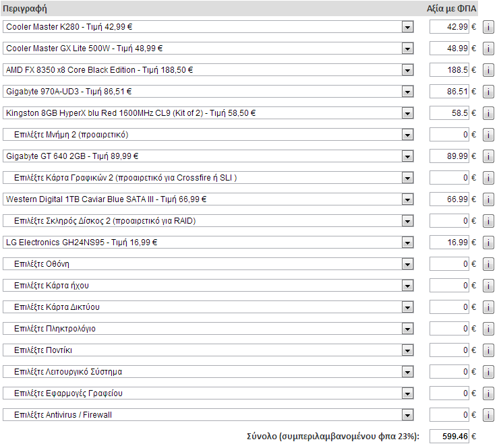The width and height of the screenshot is (501, 448).
Task: Open info for Λειτουργικό Σύστημα row
Action: 488,372
